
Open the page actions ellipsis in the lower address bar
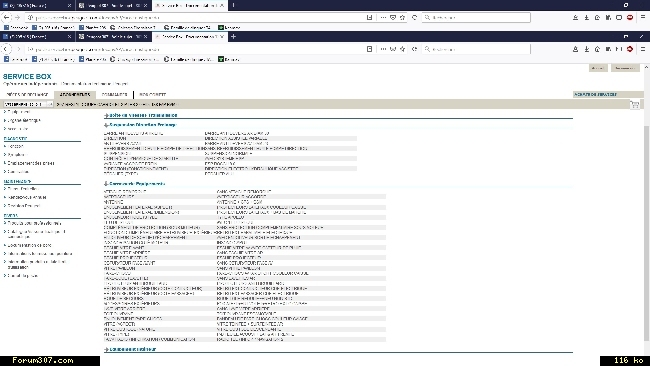click(x=383, y=49)
